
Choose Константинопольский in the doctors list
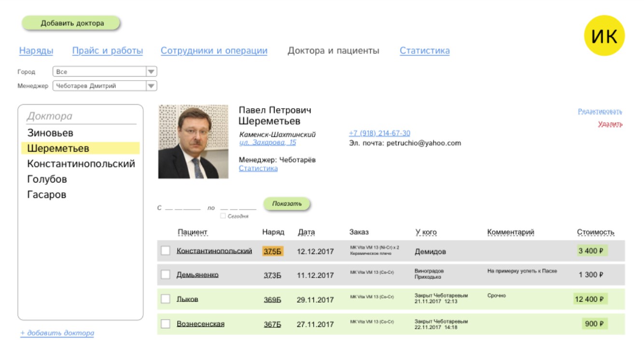pyautogui.click(x=81, y=164)
